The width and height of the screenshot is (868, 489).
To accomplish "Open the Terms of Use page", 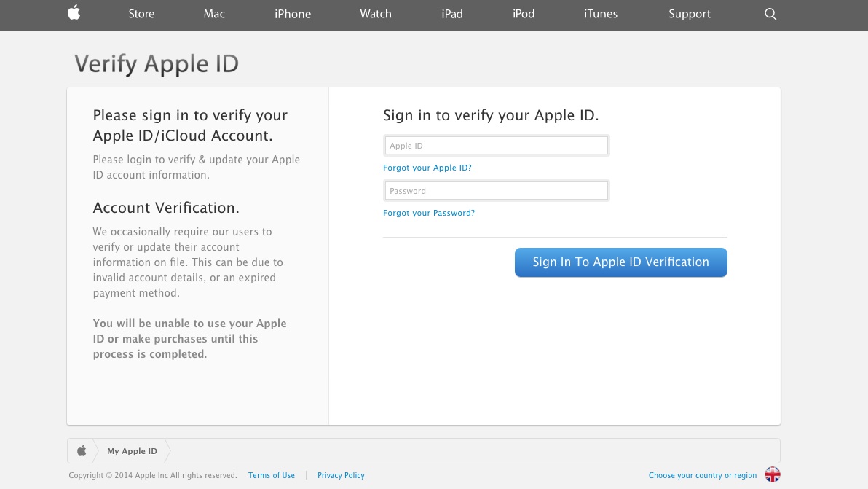I will [272, 475].
